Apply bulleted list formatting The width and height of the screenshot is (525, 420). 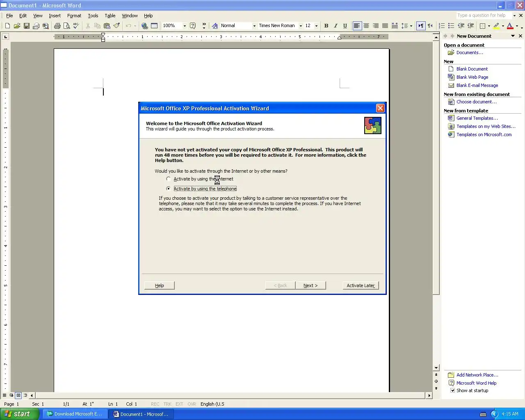451,25
